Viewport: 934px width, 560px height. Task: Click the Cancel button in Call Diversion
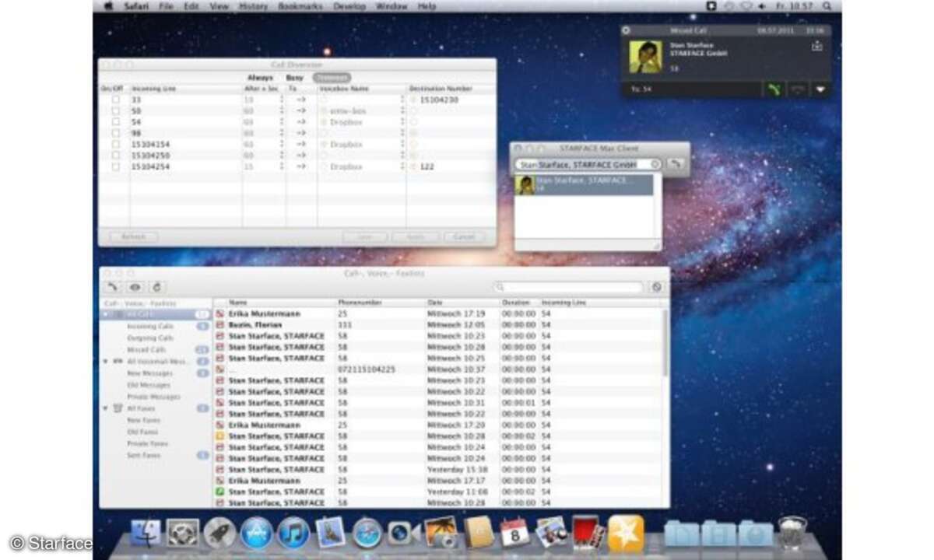[464, 236]
